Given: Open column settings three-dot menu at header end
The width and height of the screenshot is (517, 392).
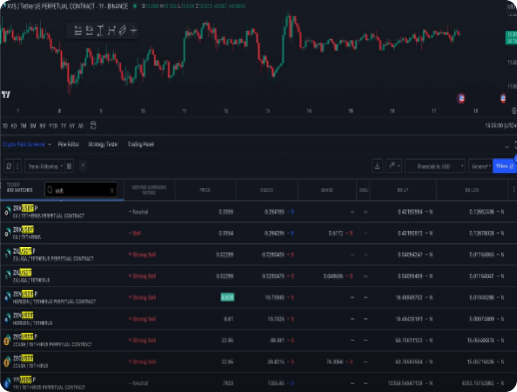Looking at the screenshot, I should coord(513,190).
